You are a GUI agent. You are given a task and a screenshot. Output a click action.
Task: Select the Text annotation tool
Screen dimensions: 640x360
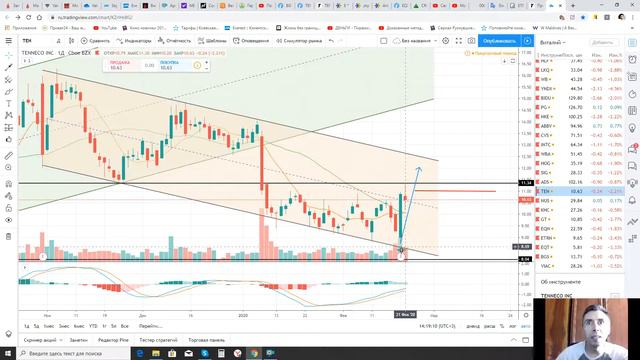(x=9, y=104)
